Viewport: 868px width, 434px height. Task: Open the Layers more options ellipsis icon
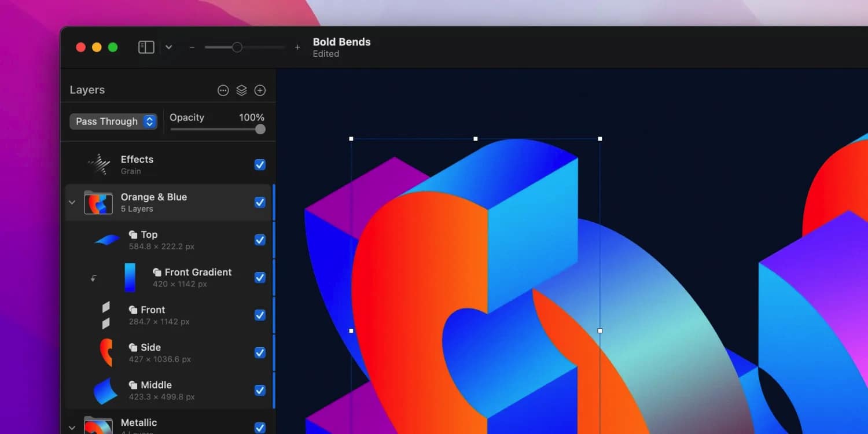[x=223, y=90]
